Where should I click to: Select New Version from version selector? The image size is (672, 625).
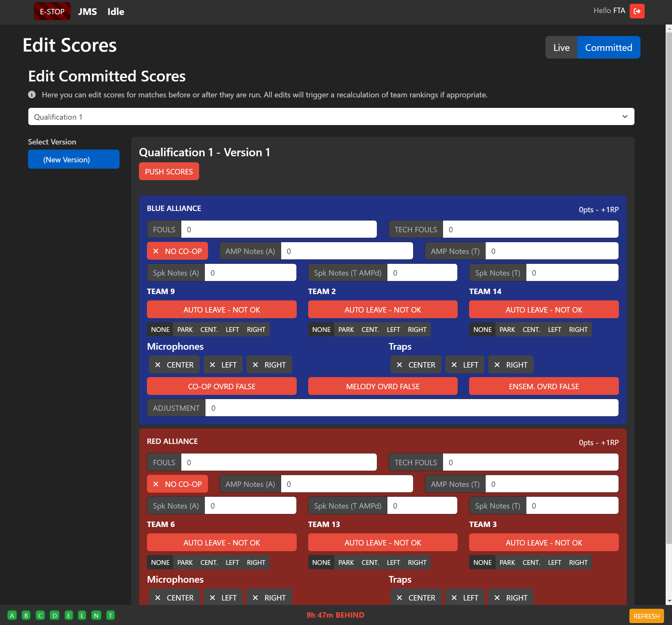(66, 159)
